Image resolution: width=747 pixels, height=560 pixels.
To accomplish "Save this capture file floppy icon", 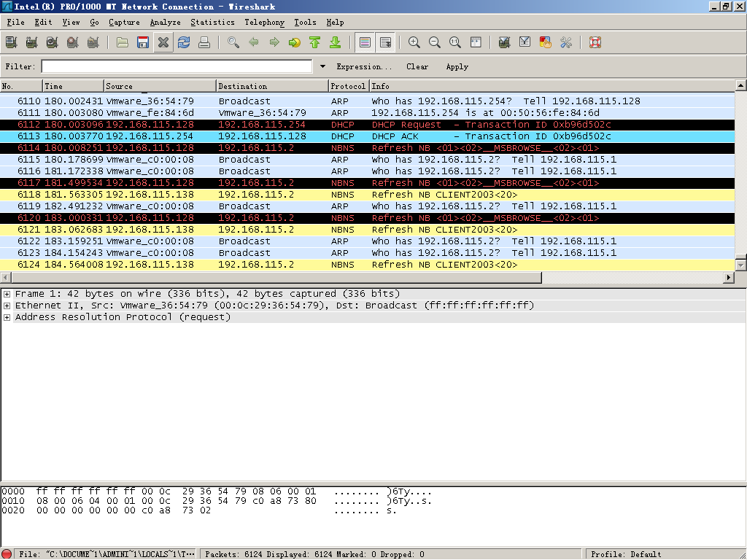I will (x=143, y=42).
